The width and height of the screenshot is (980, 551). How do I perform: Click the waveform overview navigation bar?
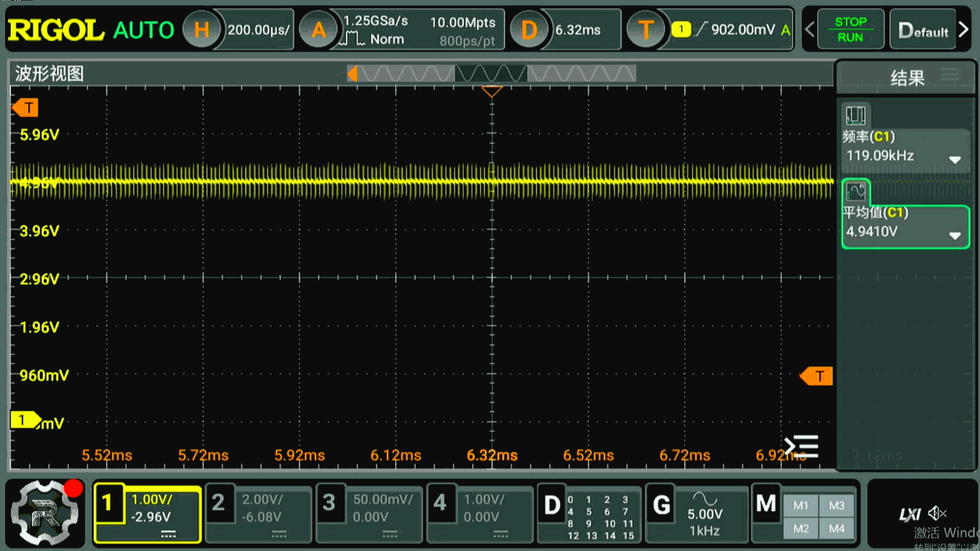[x=490, y=74]
